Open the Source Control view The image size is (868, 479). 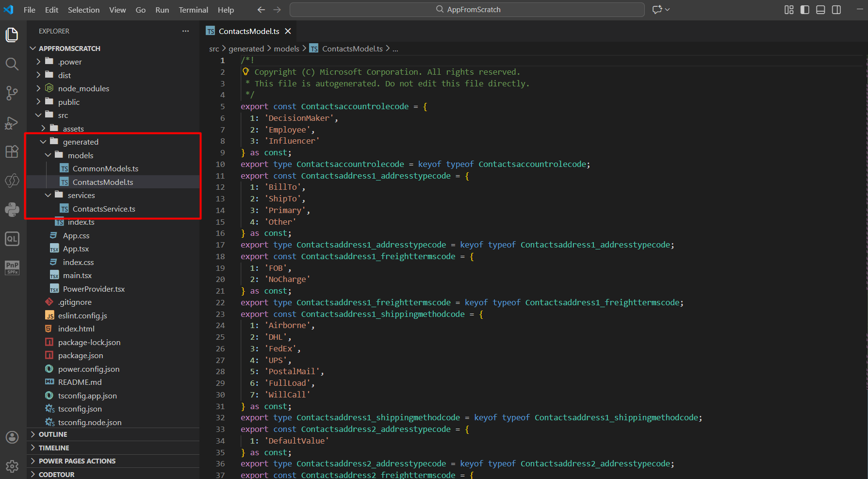point(12,93)
